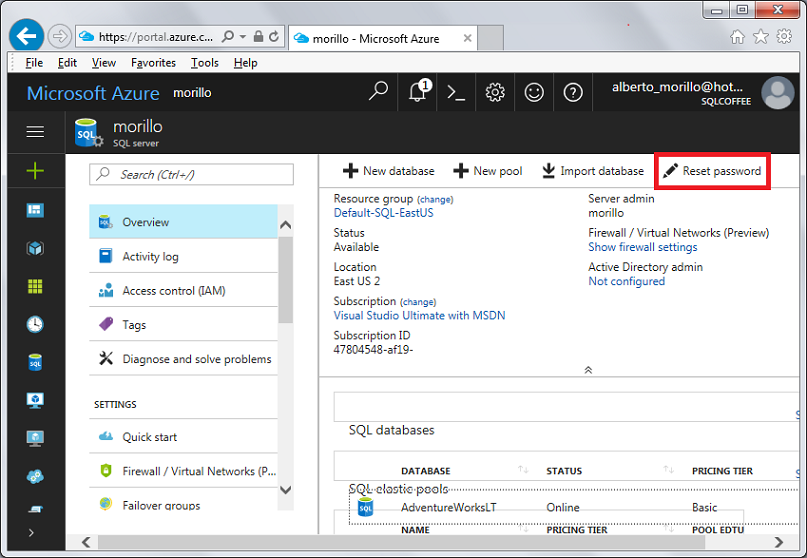Open the address bar dropdown arrow

coord(243,37)
